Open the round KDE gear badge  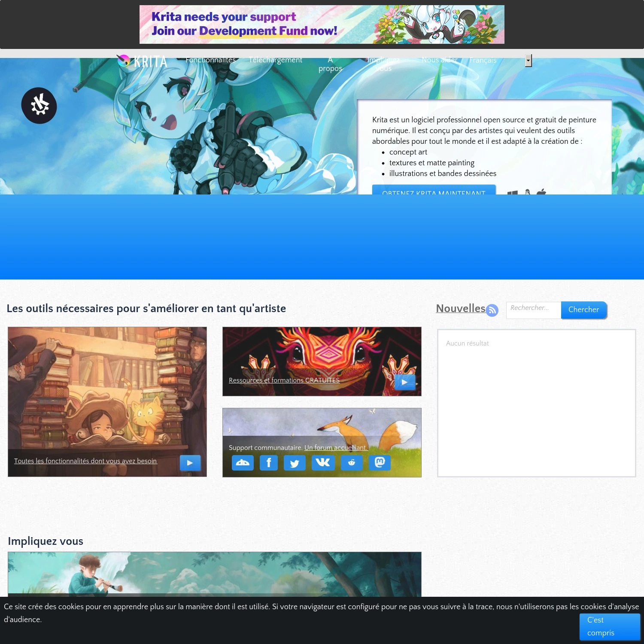(39, 106)
